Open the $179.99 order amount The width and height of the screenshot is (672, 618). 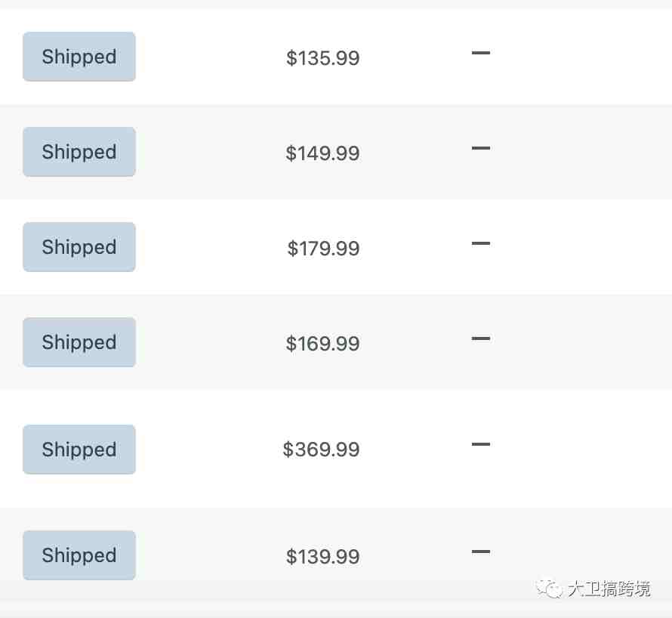(x=323, y=249)
